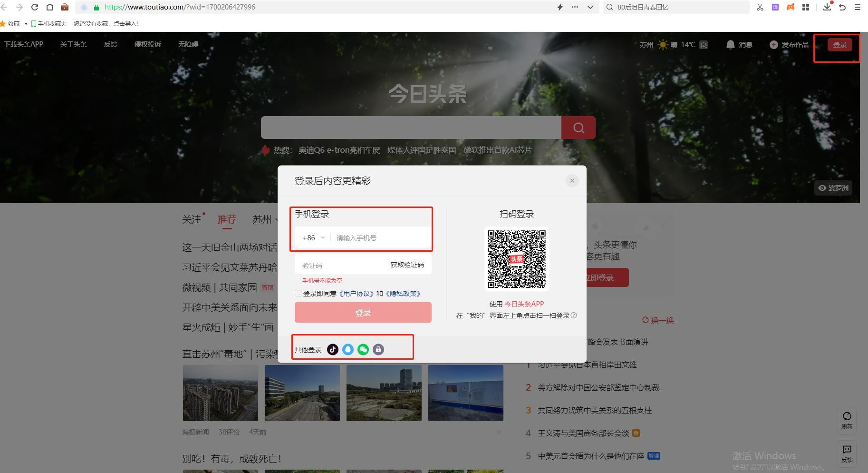Expand the address bar dropdown chevron
Image resolution: width=868 pixels, height=473 pixels.
click(x=590, y=7)
